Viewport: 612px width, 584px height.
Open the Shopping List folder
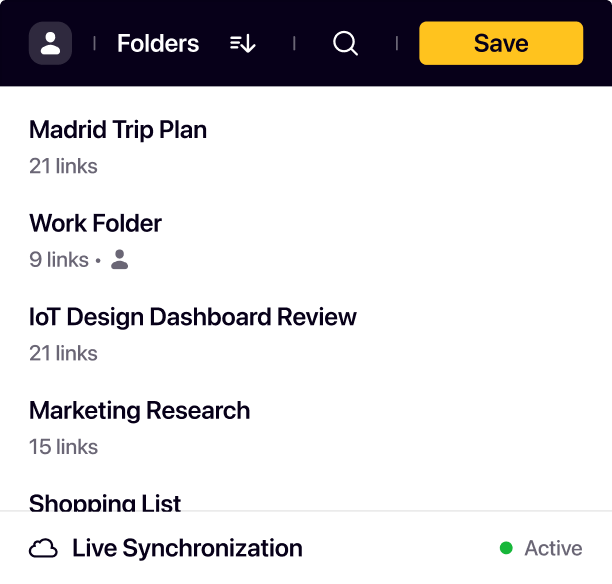(x=105, y=502)
